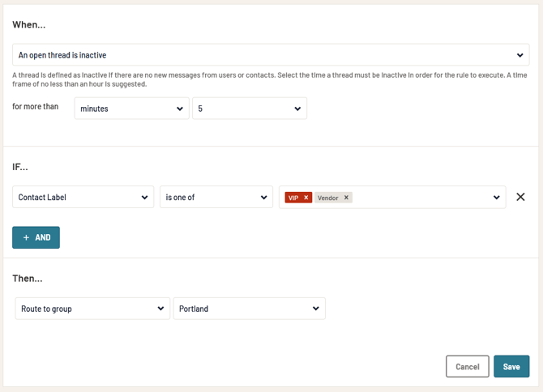This screenshot has width=543, height=392.
Task: Remove the Vendor label tag
Action: point(346,198)
